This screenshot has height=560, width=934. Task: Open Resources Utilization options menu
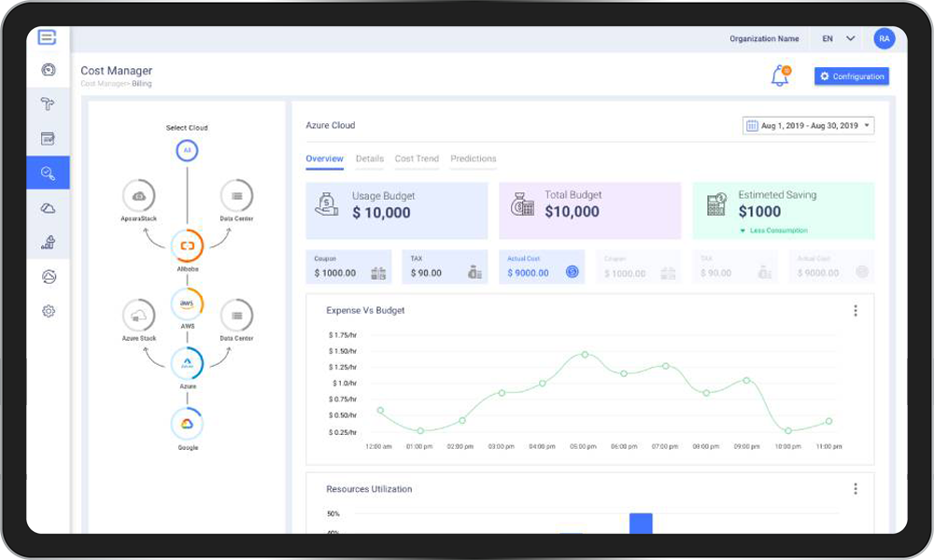click(x=856, y=488)
